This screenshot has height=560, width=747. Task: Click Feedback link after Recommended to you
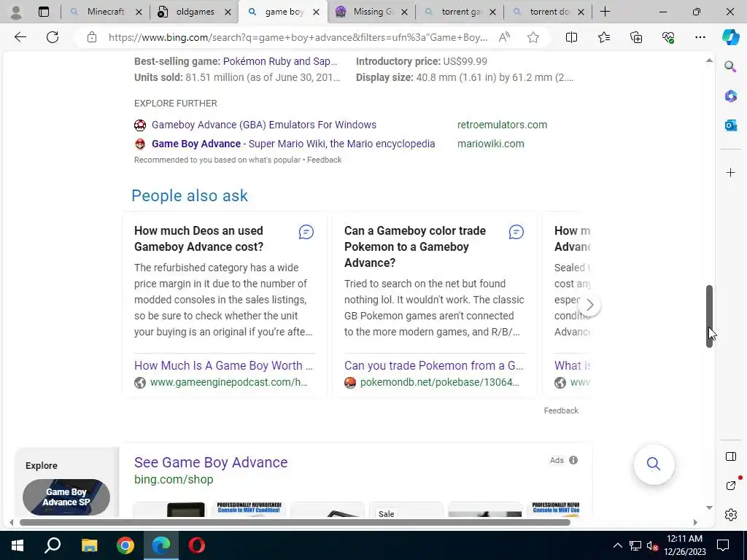pyautogui.click(x=324, y=160)
